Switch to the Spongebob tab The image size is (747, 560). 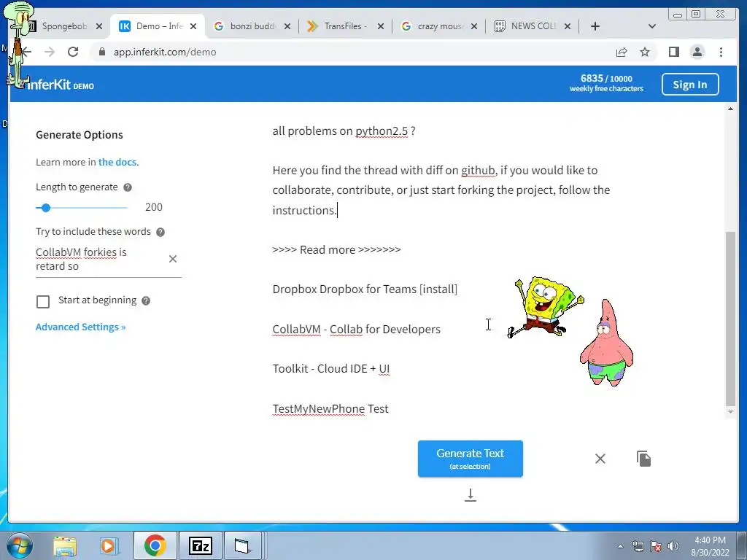coord(64,26)
